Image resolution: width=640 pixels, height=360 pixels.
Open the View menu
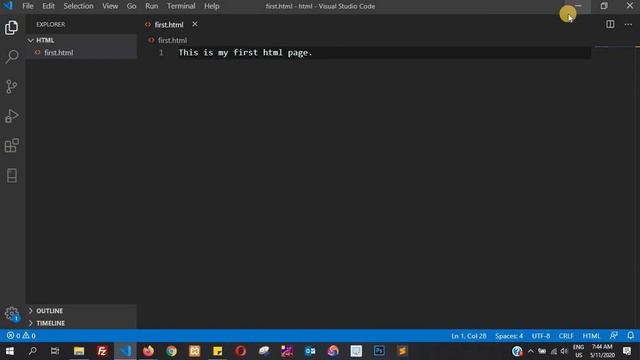tap(110, 6)
